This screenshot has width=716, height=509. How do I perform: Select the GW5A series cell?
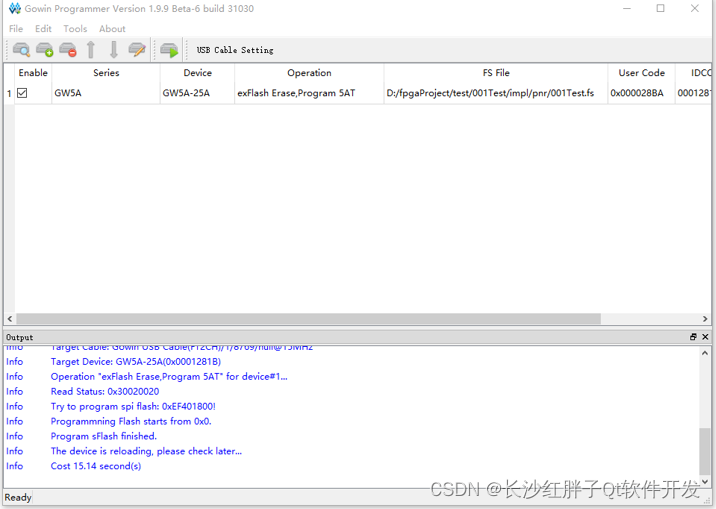pos(106,93)
